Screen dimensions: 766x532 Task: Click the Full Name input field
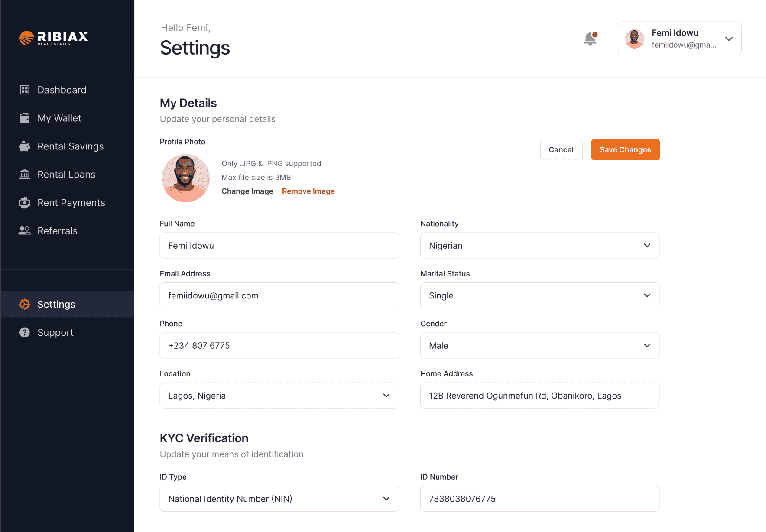(x=279, y=246)
